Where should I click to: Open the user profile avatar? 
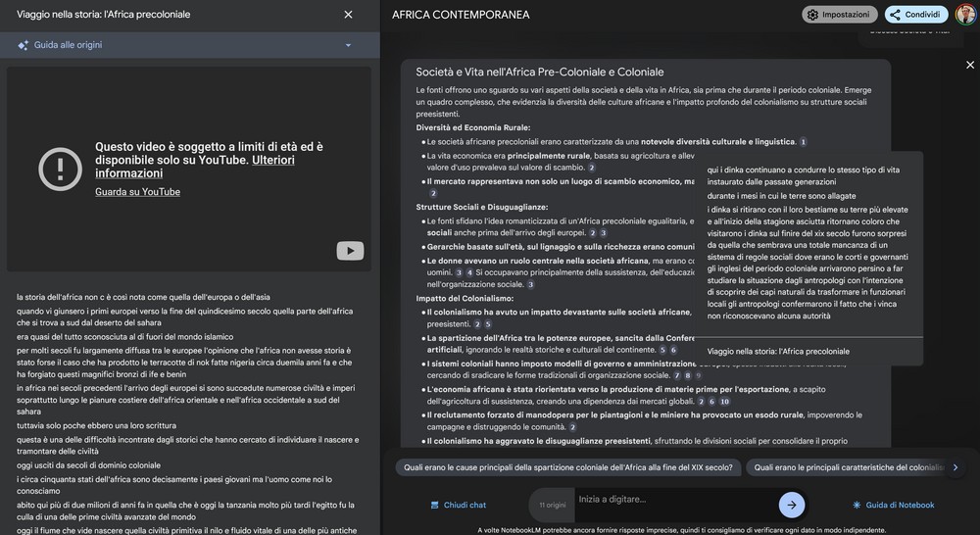(965, 15)
